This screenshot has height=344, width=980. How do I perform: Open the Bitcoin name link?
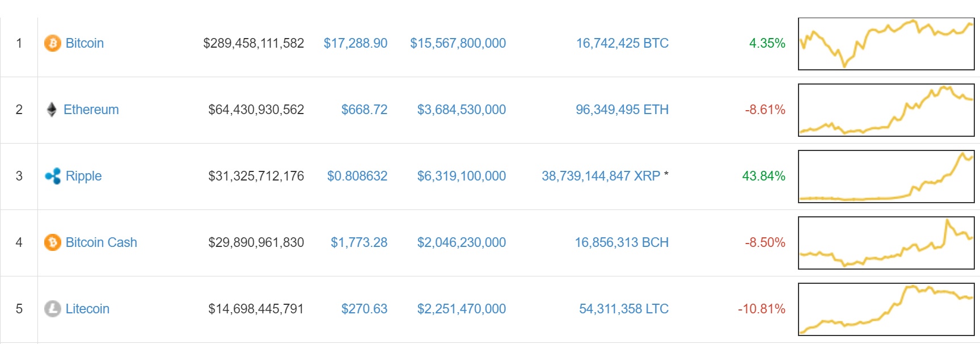click(x=85, y=43)
